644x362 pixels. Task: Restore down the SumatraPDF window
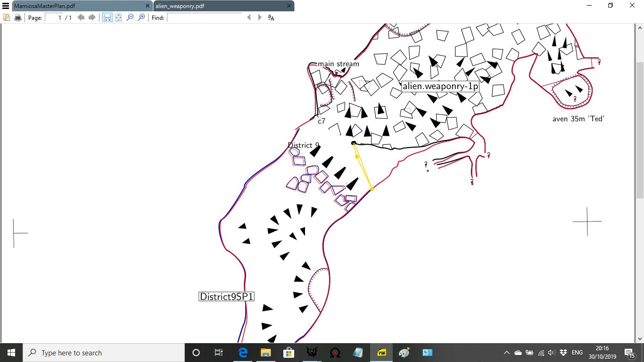click(611, 6)
